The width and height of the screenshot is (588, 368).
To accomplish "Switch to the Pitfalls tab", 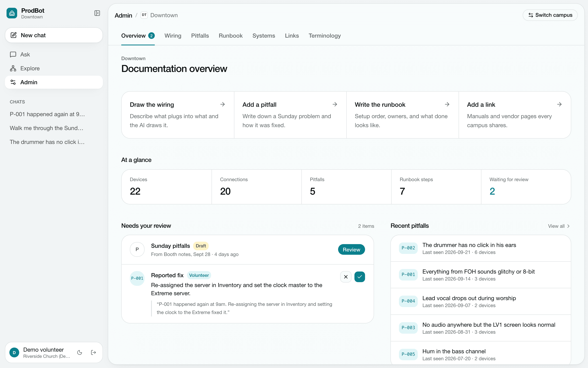I will click(x=200, y=36).
